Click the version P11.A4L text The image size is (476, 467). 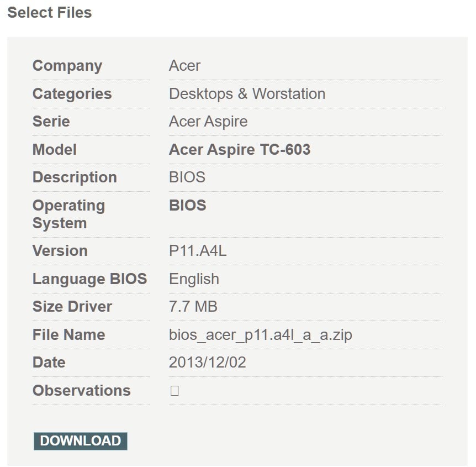coord(198,251)
